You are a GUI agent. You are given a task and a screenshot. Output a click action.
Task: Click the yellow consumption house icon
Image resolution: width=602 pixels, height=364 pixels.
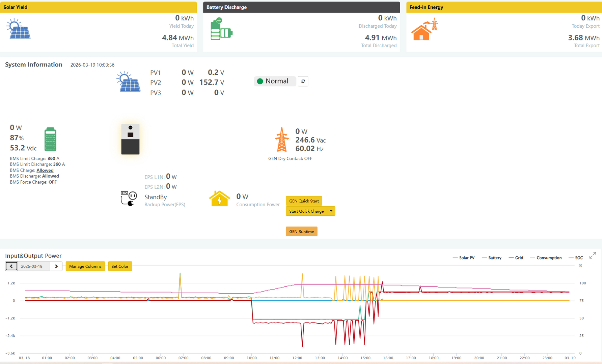219,199
